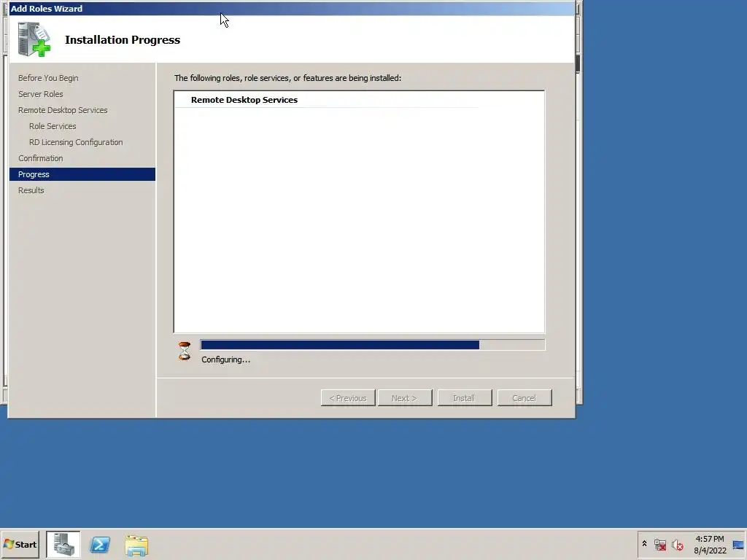
Task: Select RD Licensing Configuration step
Action: point(76,142)
